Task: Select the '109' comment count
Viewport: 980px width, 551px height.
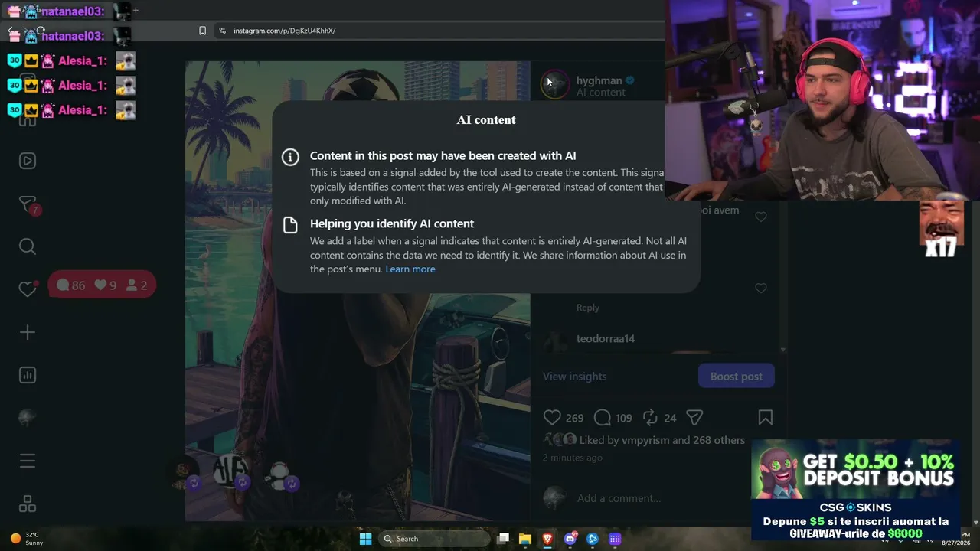Action: [x=624, y=418]
